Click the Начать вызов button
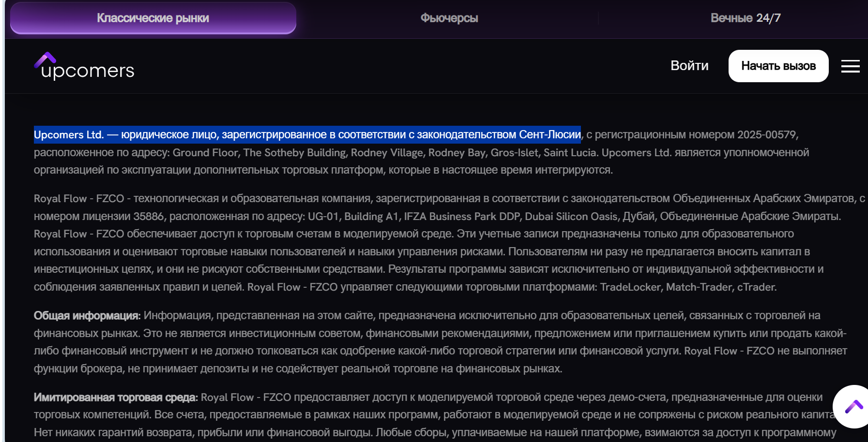 click(778, 66)
